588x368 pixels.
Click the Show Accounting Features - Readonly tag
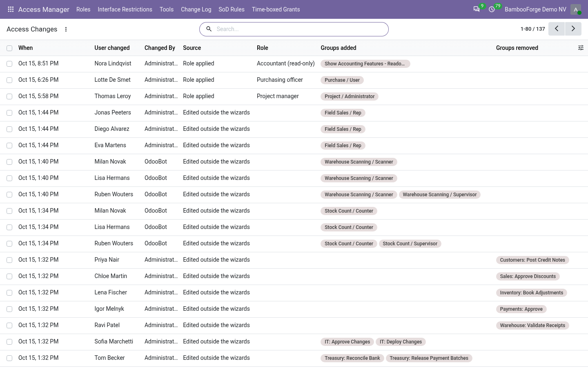[x=365, y=64]
